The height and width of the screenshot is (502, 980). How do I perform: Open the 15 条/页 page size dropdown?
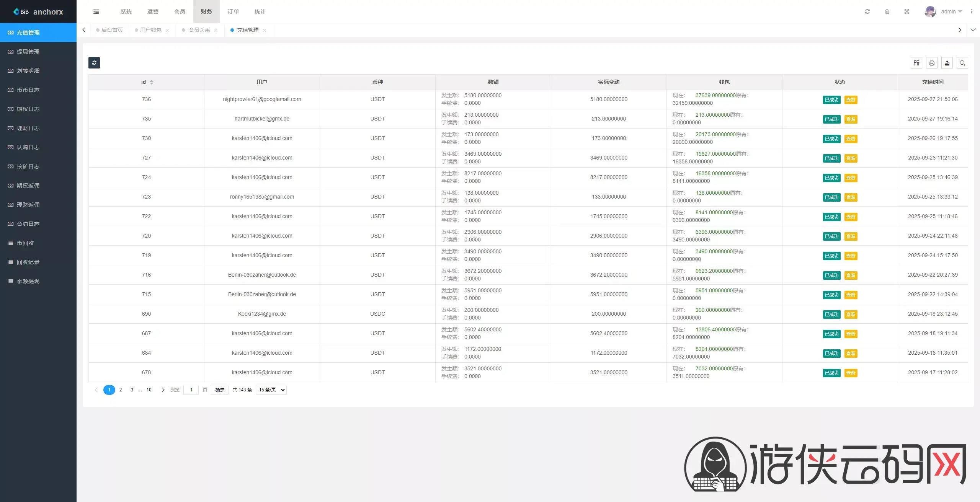(271, 390)
